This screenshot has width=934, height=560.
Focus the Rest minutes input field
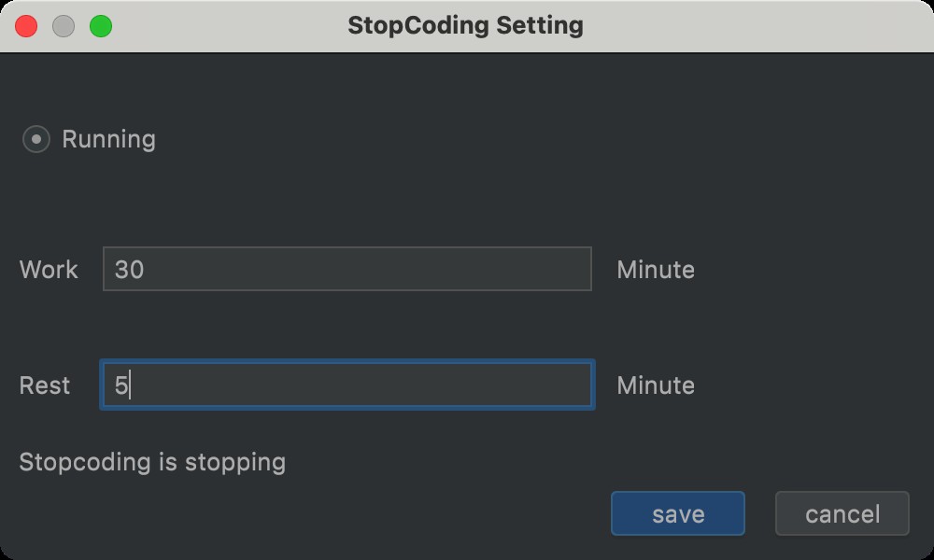click(x=347, y=385)
